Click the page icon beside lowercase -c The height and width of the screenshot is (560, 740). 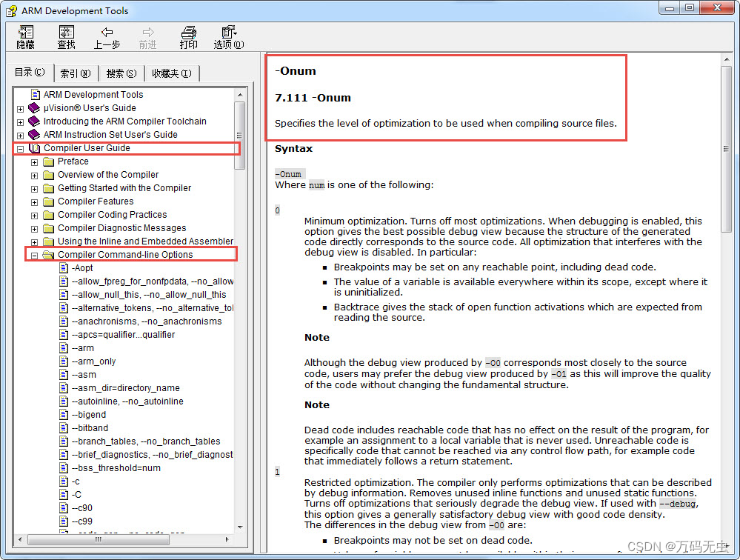[x=64, y=481]
